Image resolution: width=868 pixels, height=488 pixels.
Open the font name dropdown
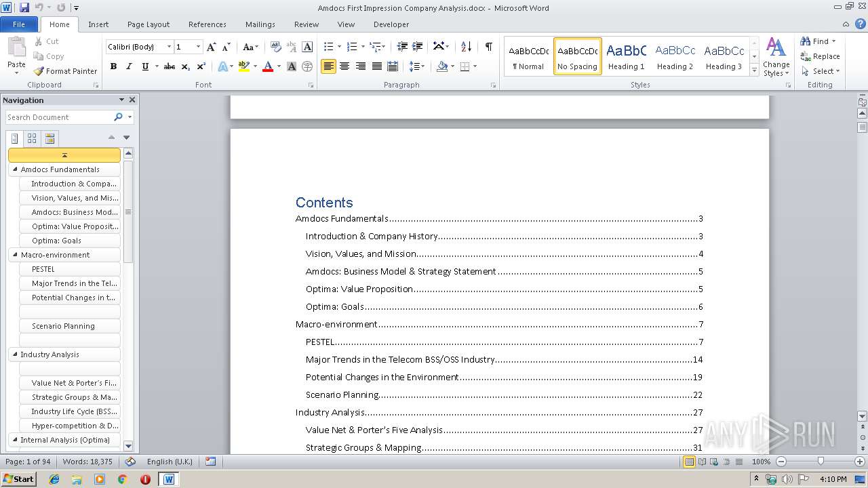coord(169,47)
